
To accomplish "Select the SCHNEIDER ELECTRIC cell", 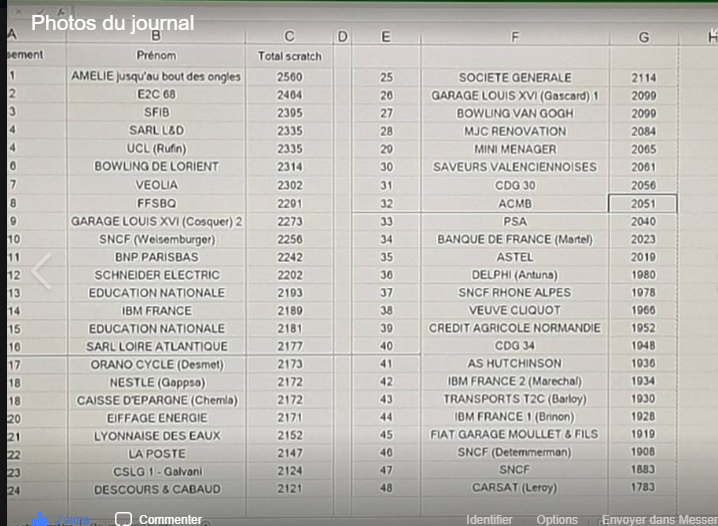I will click(x=156, y=275).
